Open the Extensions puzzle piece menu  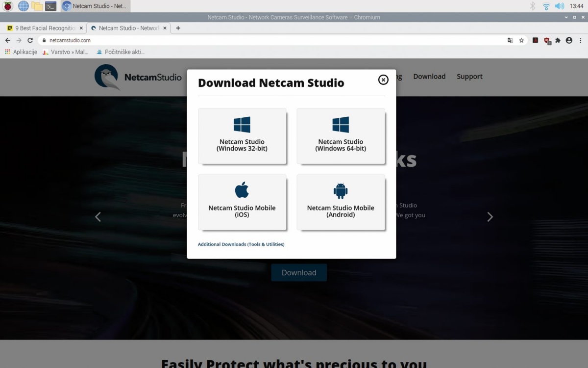coord(558,40)
